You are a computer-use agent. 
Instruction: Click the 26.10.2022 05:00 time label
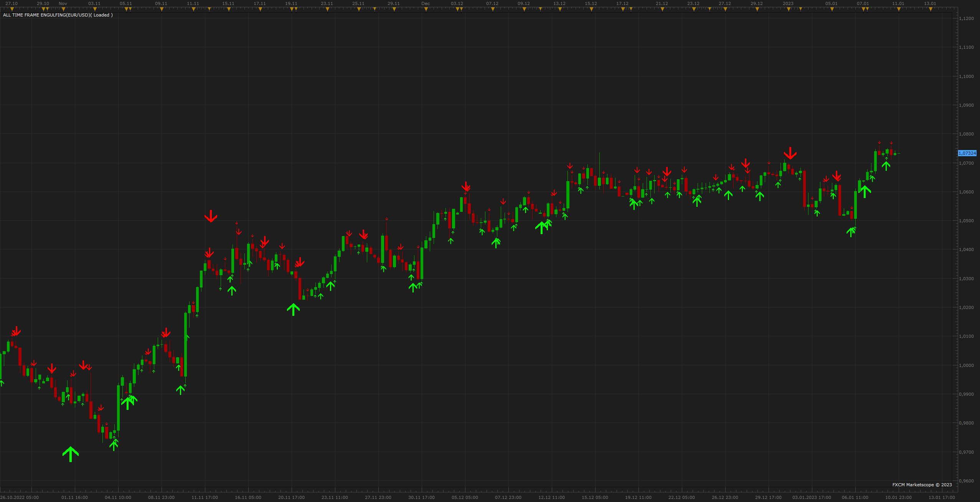click(20, 497)
